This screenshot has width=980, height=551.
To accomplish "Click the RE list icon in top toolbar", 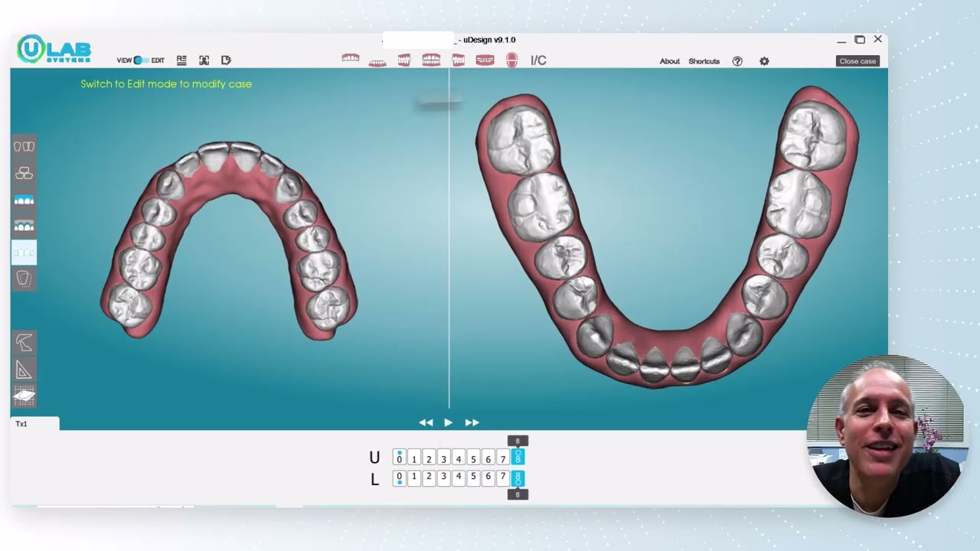I will (181, 60).
